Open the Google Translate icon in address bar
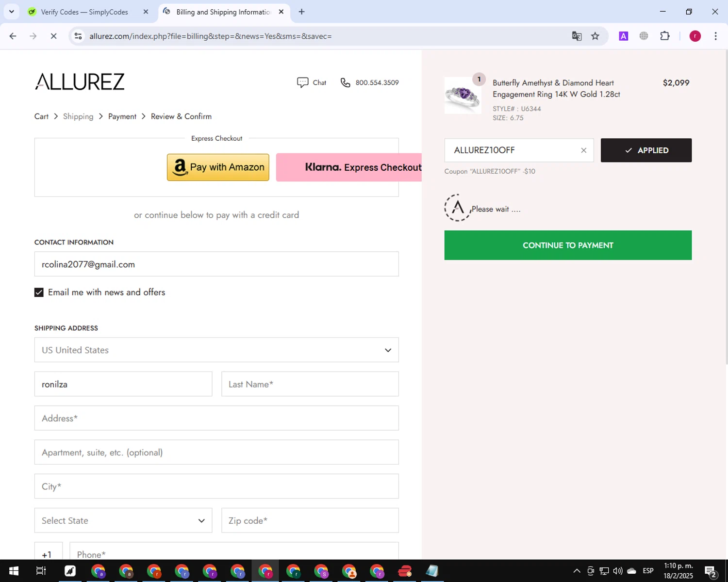The width and height of the screenshot is (728, 582). click(577, 36)
